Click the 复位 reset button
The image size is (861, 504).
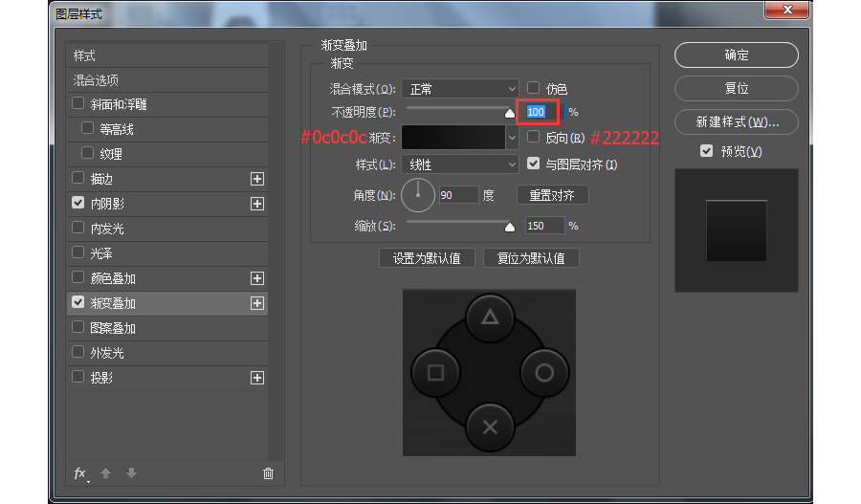(737, 88)
